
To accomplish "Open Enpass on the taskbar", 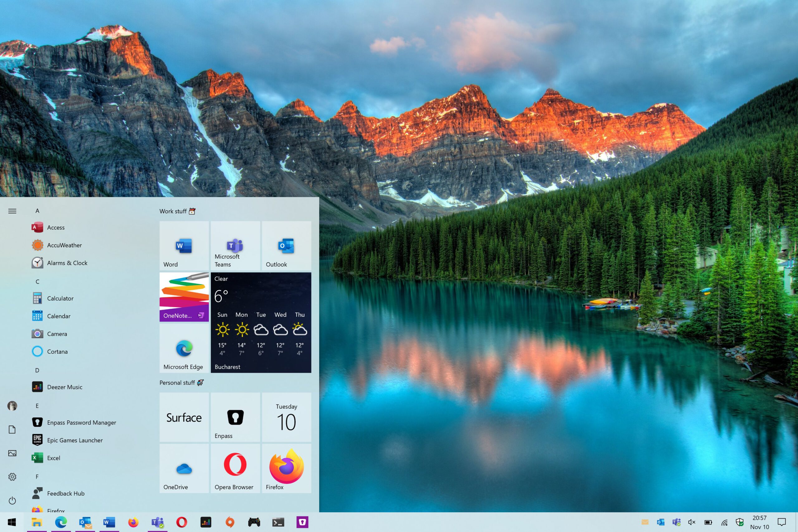I will click(302, 522).
